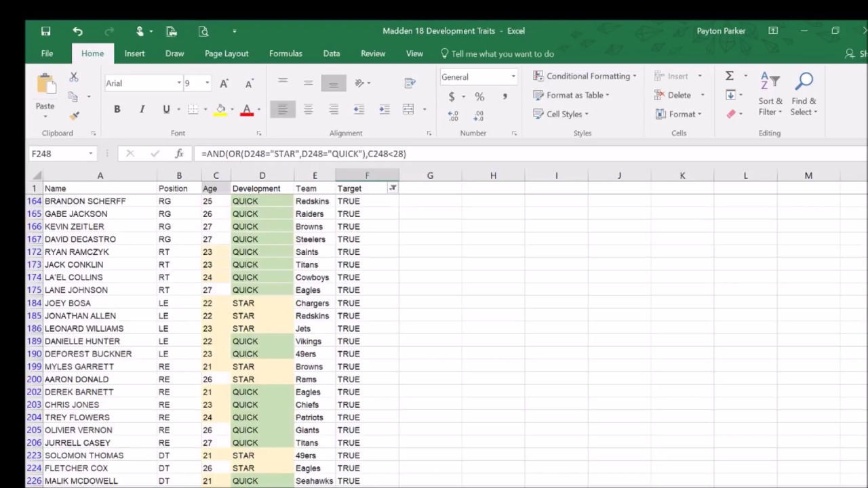
Task: Click the AutoSum sigma icon
Action: pos(730,76)
